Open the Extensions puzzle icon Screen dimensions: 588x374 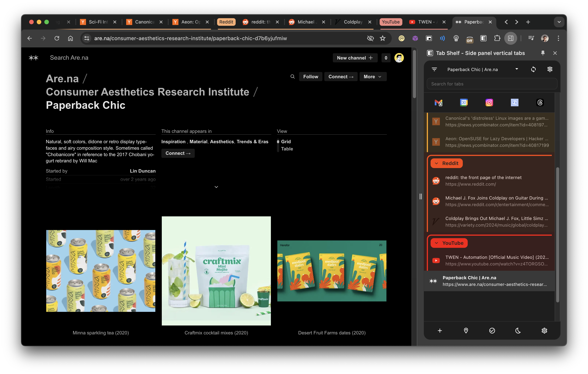click(497, 38)
